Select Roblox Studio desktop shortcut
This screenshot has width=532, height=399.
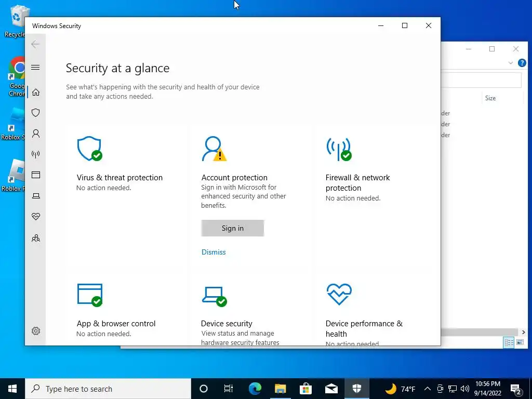(x=13, y=124)
